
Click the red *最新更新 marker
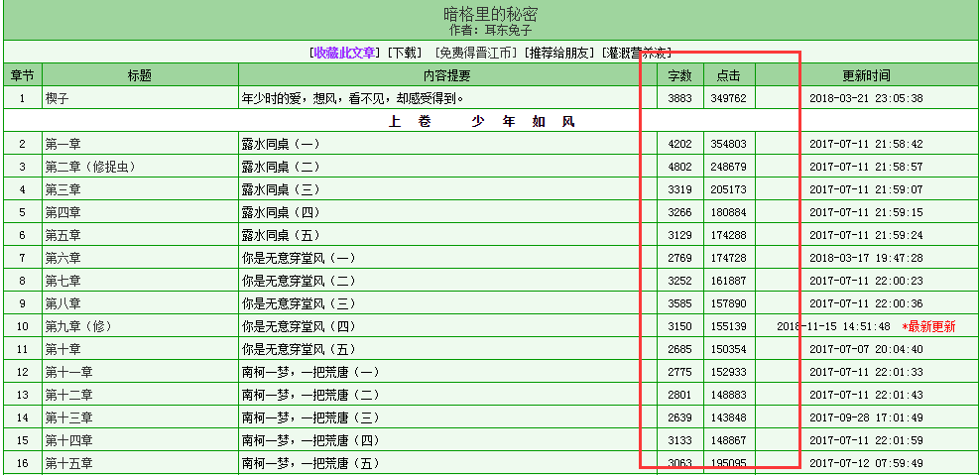coord(928,326)
